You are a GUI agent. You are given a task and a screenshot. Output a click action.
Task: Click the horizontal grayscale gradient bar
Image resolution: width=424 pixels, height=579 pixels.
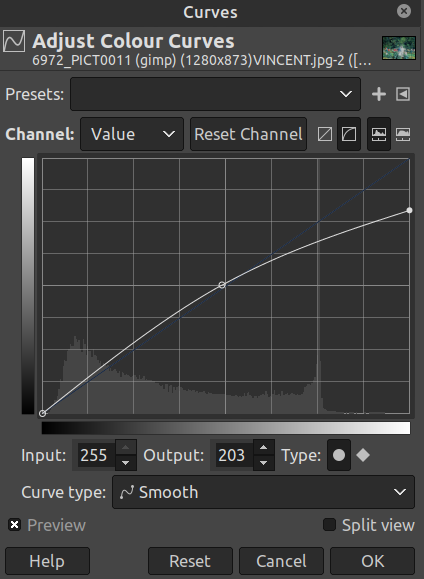point(226,428)
